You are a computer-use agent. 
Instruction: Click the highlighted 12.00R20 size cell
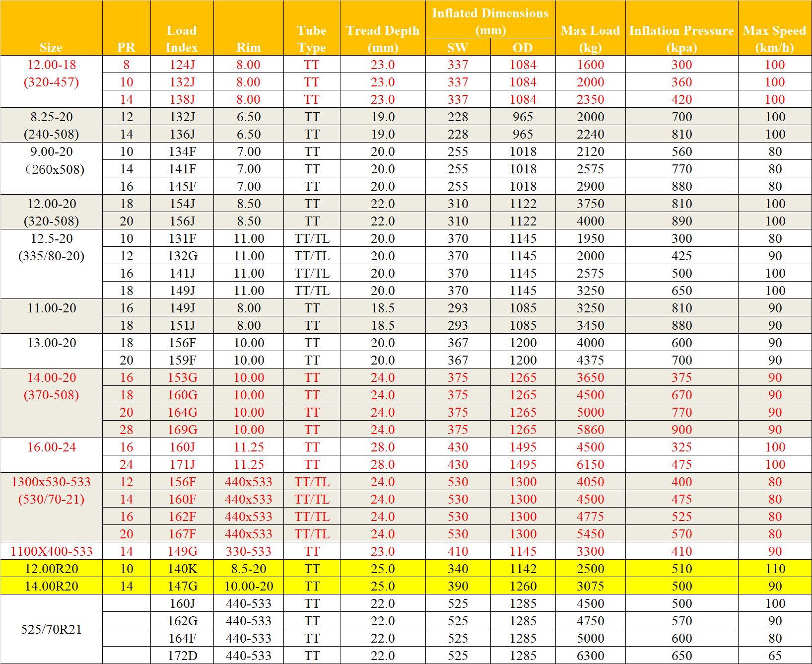pos(52,569)
